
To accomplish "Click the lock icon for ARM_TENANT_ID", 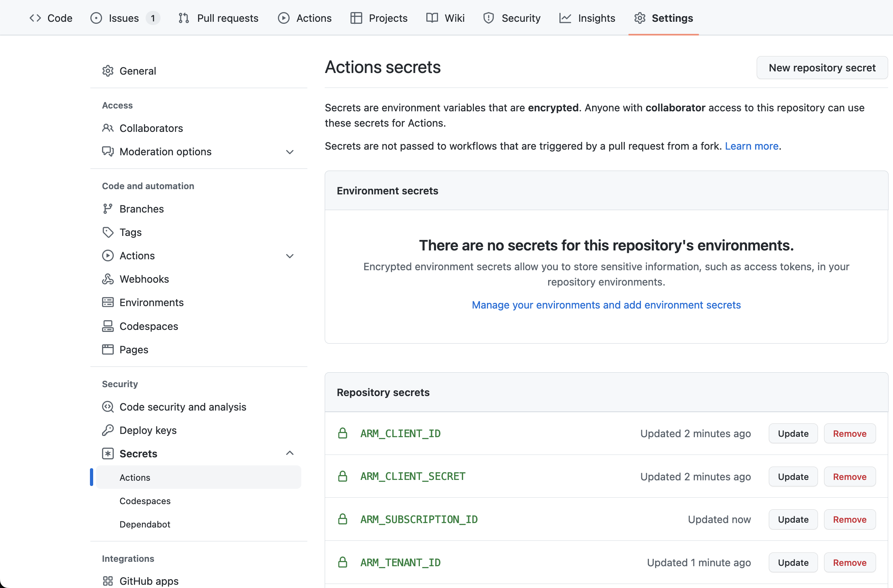I will 342,563.
